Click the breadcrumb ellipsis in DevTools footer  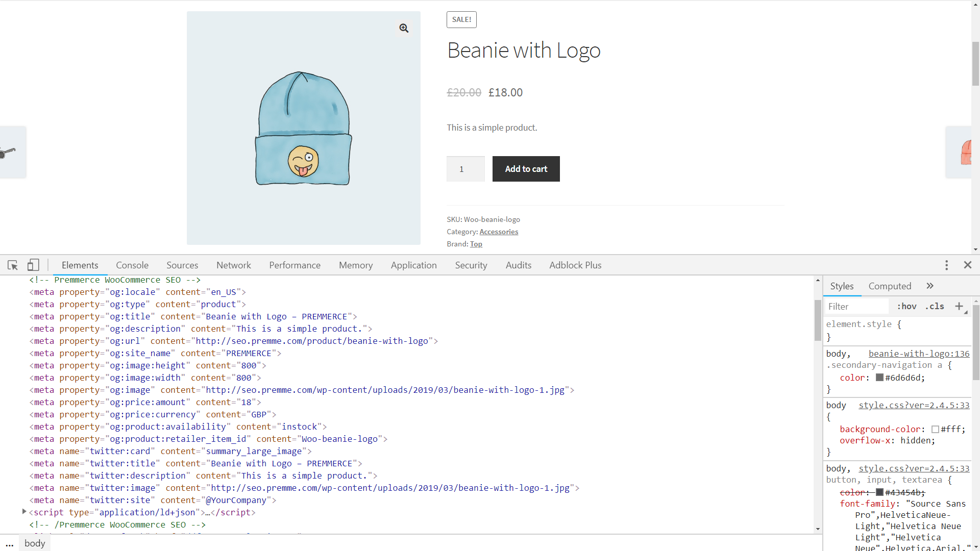tap(10, 544)
